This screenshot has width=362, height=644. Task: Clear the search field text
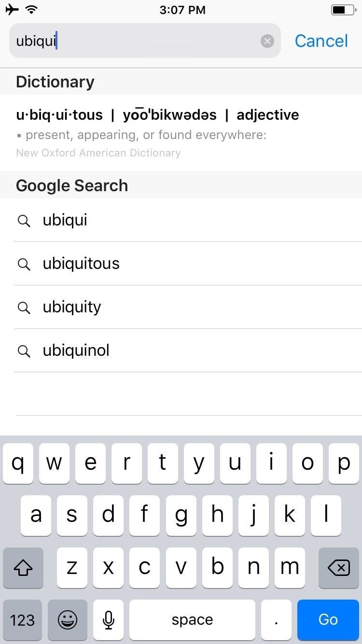pos(267,41)
